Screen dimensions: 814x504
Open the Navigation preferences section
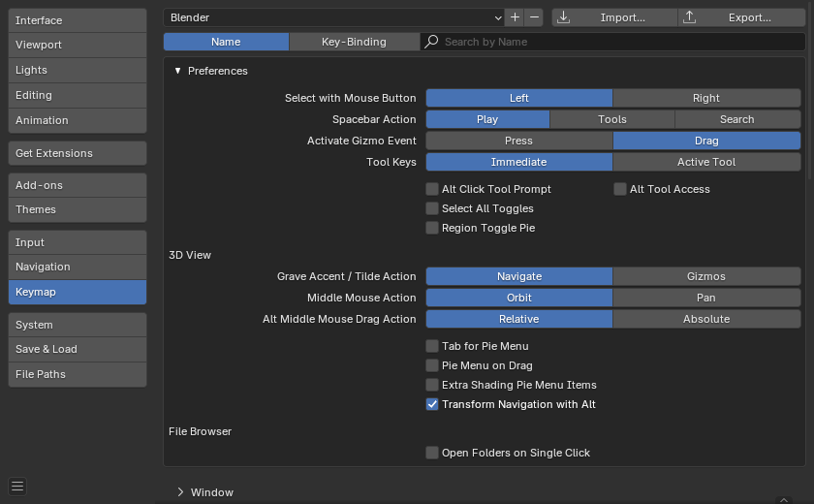(78, 267)
